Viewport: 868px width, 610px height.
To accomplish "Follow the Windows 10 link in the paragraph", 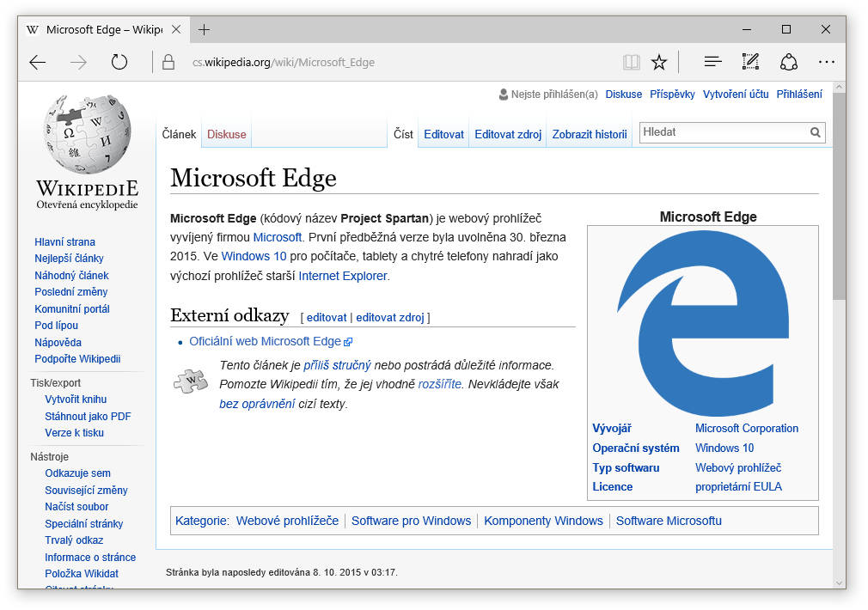I will point(254,256).
